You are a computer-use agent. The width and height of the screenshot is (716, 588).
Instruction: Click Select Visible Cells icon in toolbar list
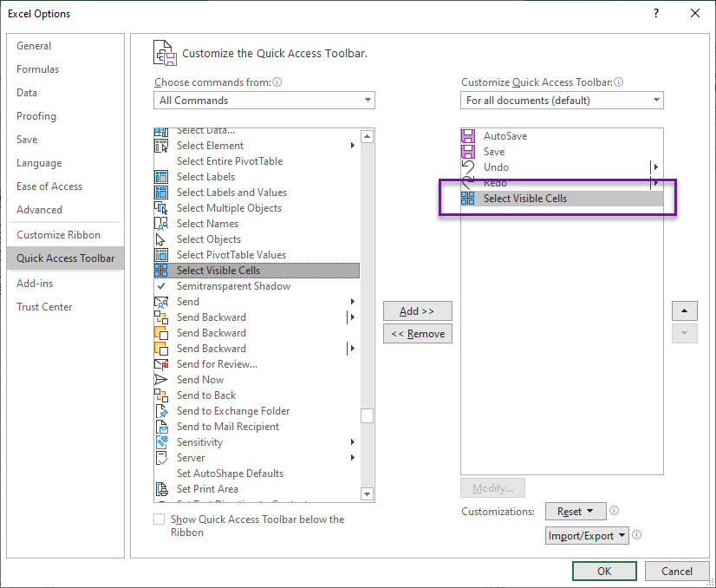[468, 199]
